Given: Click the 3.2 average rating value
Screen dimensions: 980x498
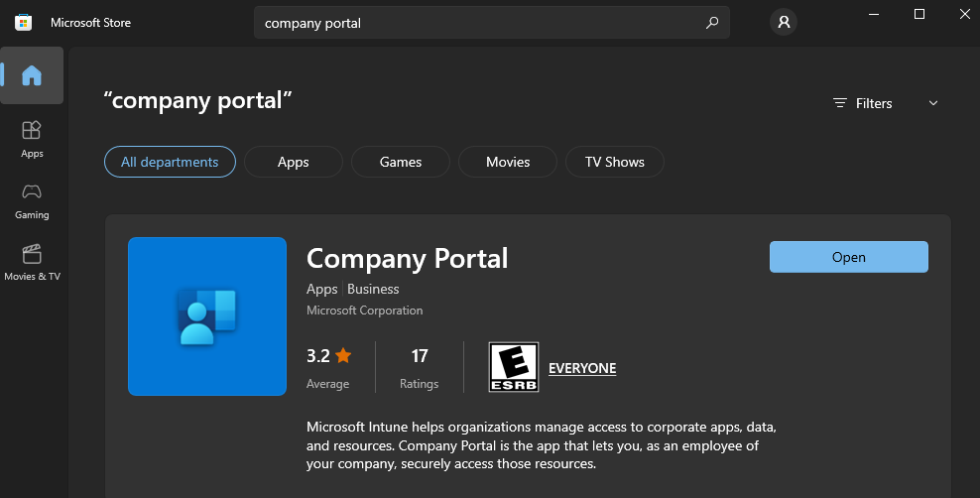Looking at the screenshot, I should click(x=318, y=355).
